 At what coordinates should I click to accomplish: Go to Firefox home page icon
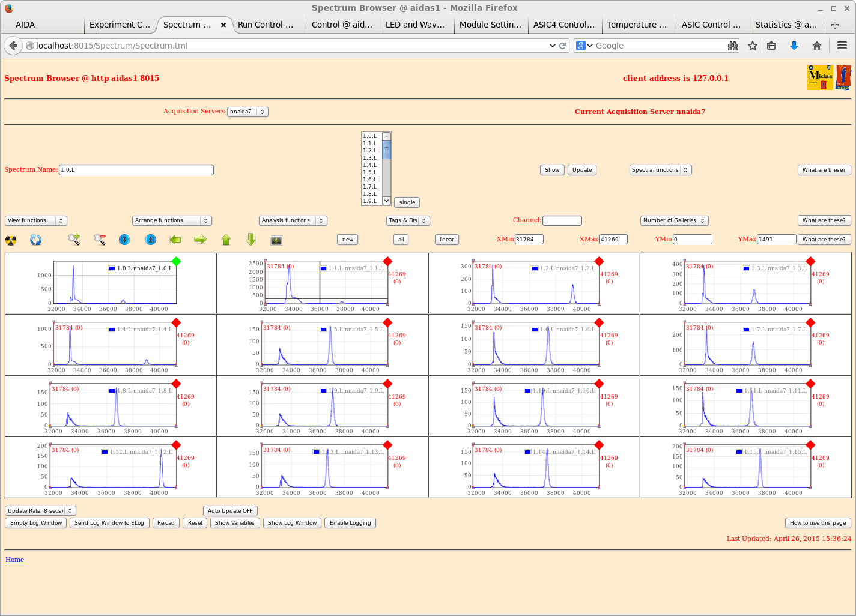tap(817, 46)
